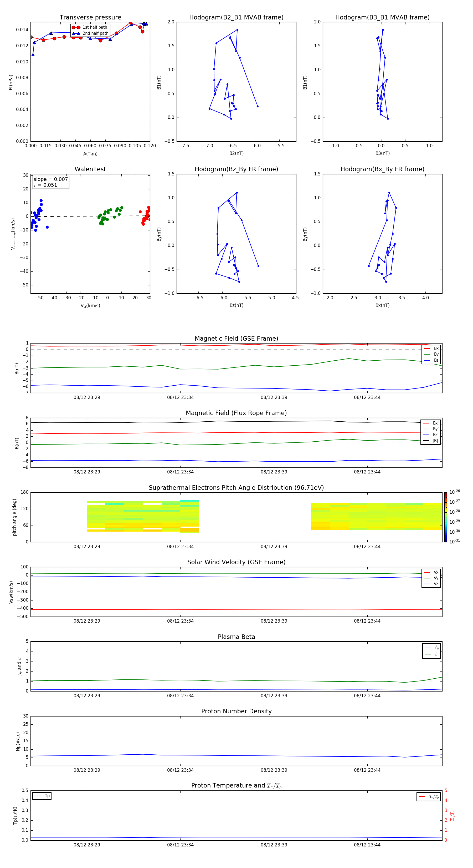
Task: Click the Bx legend entry in GSE magnetic field
Action: coord(431,349)
